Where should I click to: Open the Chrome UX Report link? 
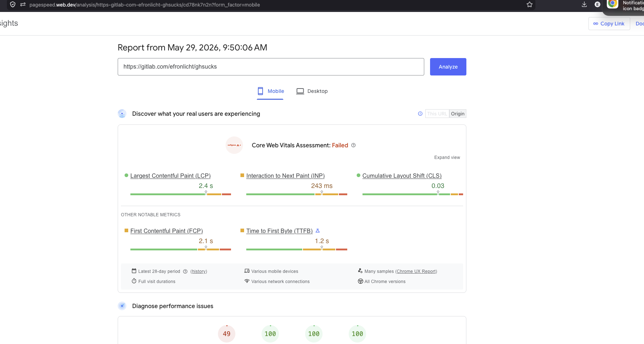point(416,271)
